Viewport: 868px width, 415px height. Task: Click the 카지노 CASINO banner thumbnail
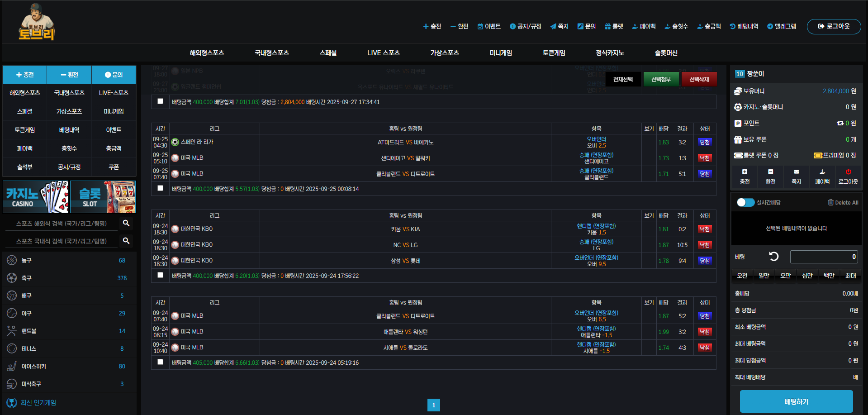(x=36, y=197)
